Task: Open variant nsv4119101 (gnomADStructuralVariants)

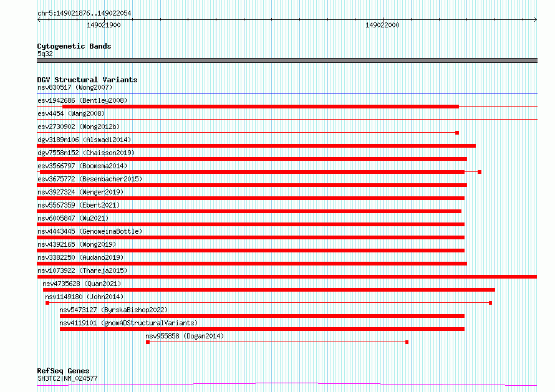Action: click(128, 323)
